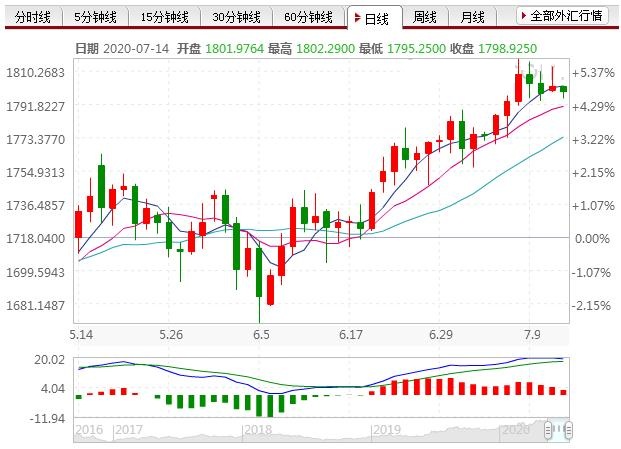Screen dimensions: 621x449
Task: Click the price label 1810.2683
Action: coord(35,72)
